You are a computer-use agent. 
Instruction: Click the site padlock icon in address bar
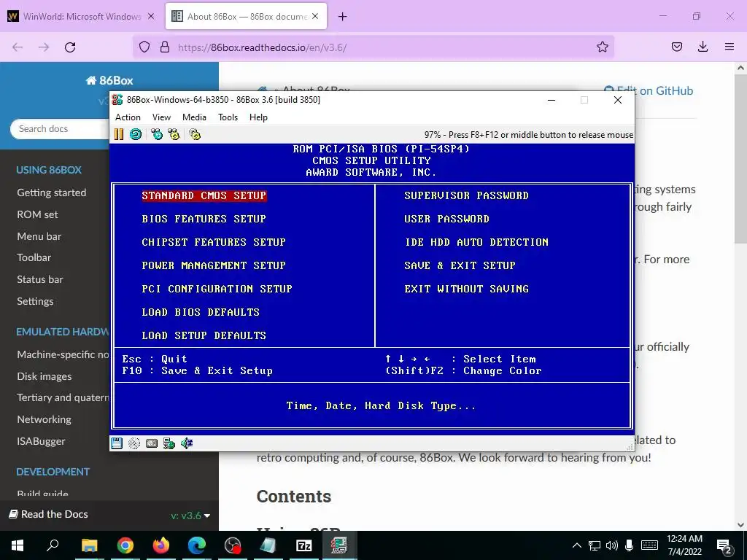(165, 47)
